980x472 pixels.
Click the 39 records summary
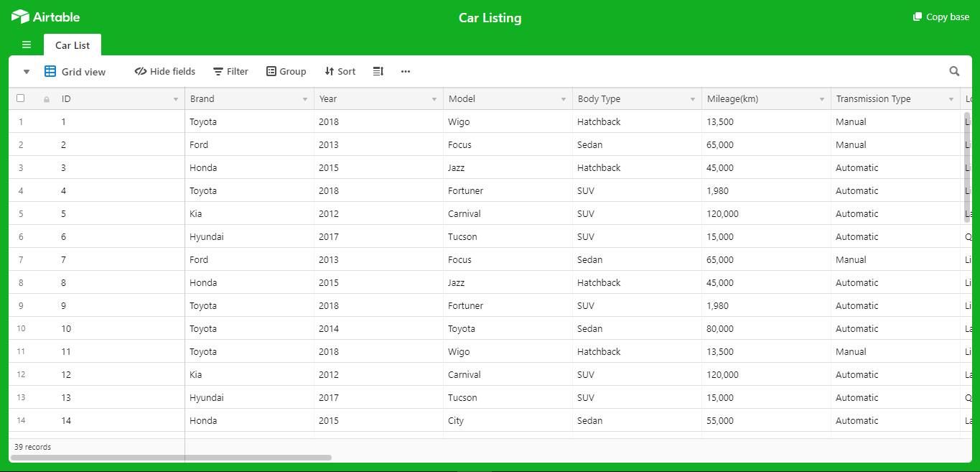pyautogui.click(x=32, y=447)
